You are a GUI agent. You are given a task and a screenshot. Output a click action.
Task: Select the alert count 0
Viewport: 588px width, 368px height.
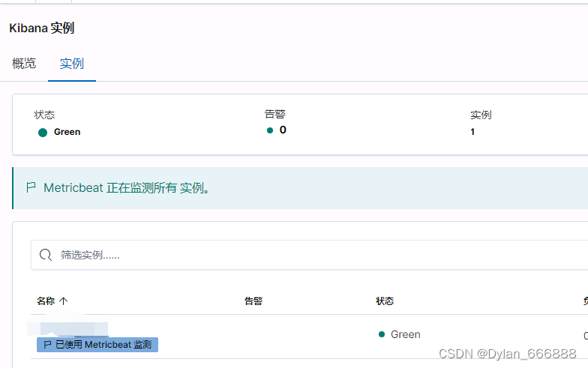point(283,130)
